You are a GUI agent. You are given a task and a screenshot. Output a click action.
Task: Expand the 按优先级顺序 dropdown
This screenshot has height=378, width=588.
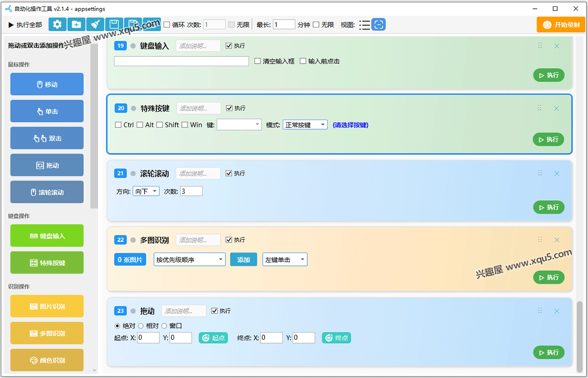tap(189, 260)
